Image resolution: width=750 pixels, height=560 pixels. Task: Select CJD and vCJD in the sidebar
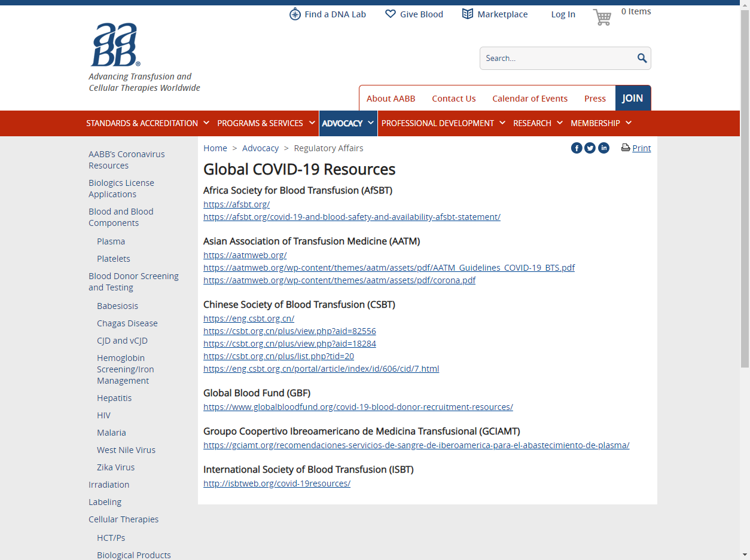point(122,341)
